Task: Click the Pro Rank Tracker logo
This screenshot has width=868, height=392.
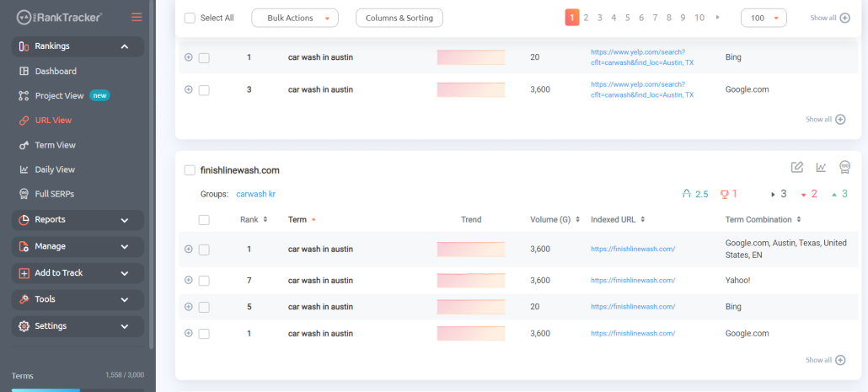Action: point(59,17)
